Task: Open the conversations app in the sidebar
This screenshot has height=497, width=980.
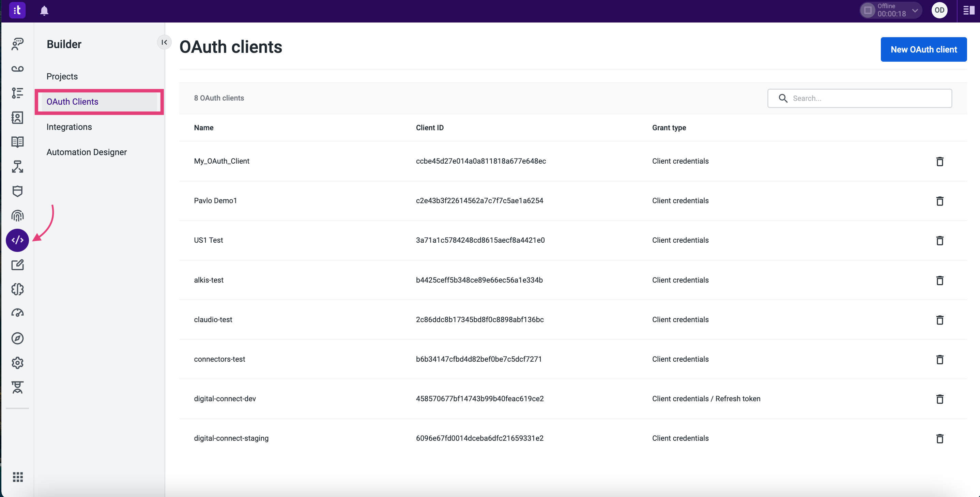Action: (17, 44)
